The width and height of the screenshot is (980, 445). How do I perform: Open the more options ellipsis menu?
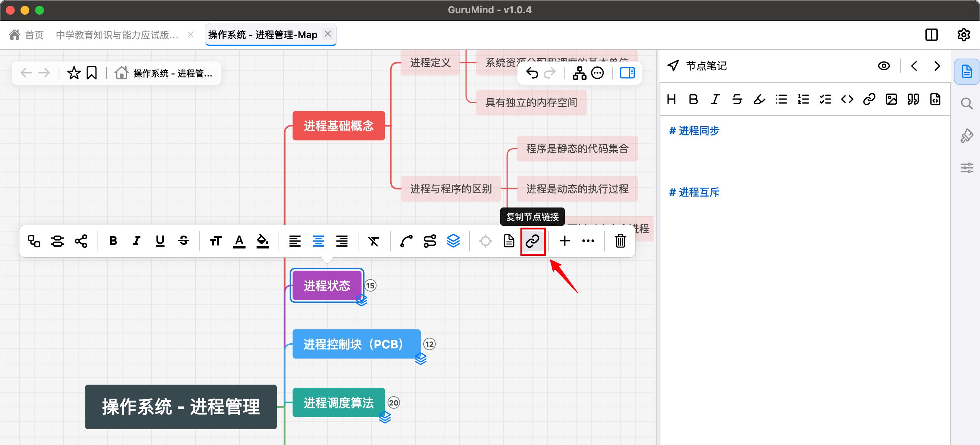coord(588,241)
